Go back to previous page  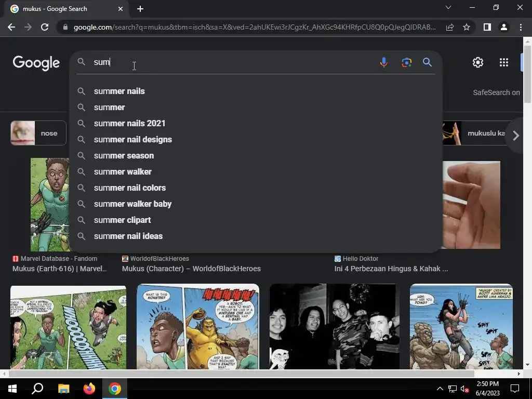coord(11,27)
